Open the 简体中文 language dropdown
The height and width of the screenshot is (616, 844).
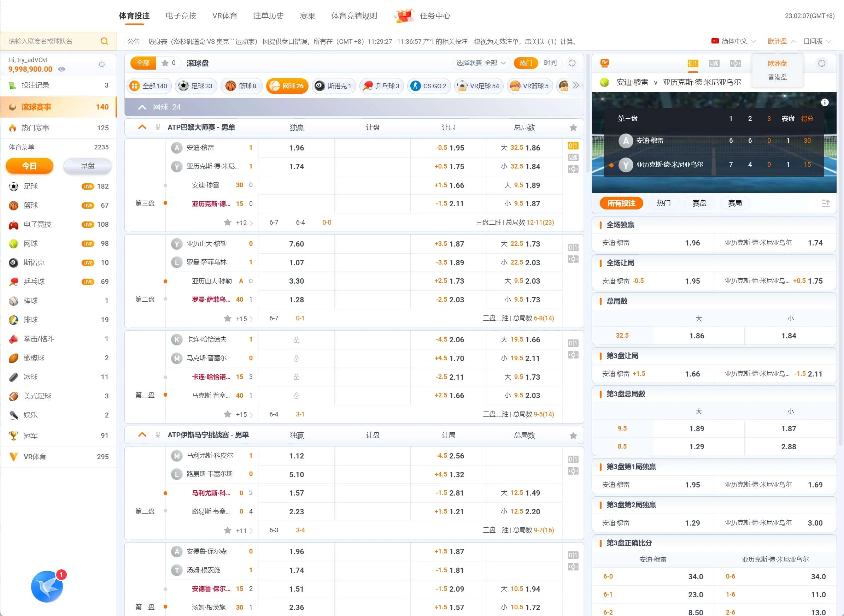734,41
